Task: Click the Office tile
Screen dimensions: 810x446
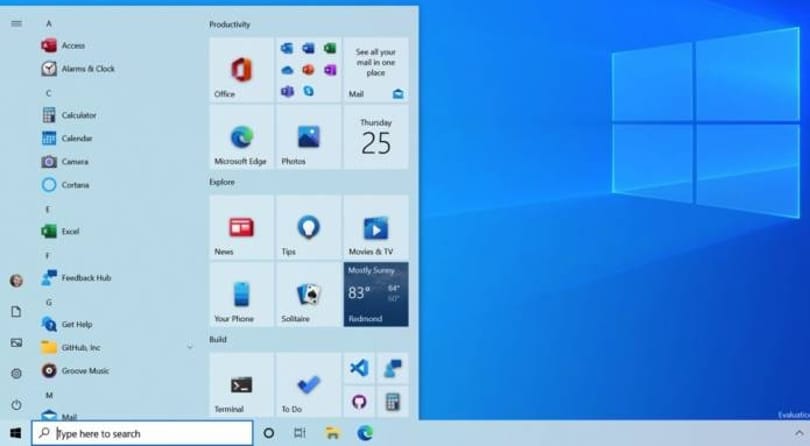Action: click(241, 70)
